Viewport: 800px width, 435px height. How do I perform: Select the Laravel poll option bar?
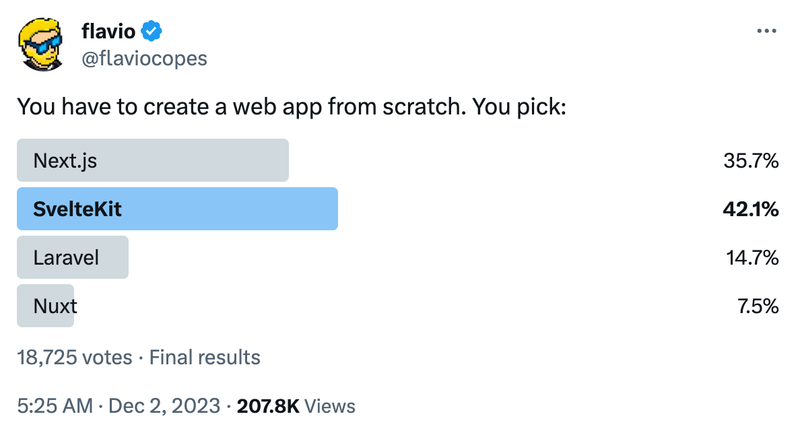pos(73,257)
